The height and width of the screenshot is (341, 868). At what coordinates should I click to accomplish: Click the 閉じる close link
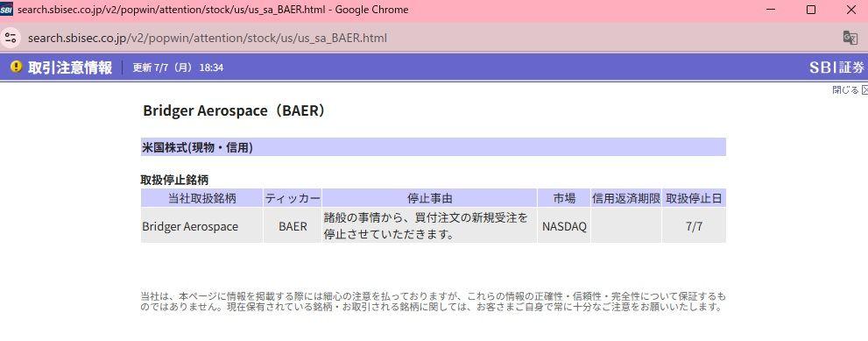(x=850, y=89)
